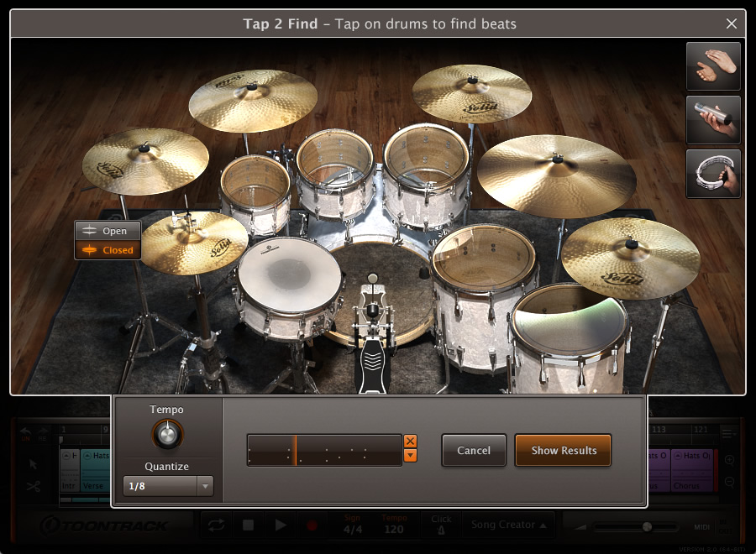Image resolution: width=756 pixels, height=554 pixels.
Task: Open the Song Creator menu
Action: [x=509, y=525]
